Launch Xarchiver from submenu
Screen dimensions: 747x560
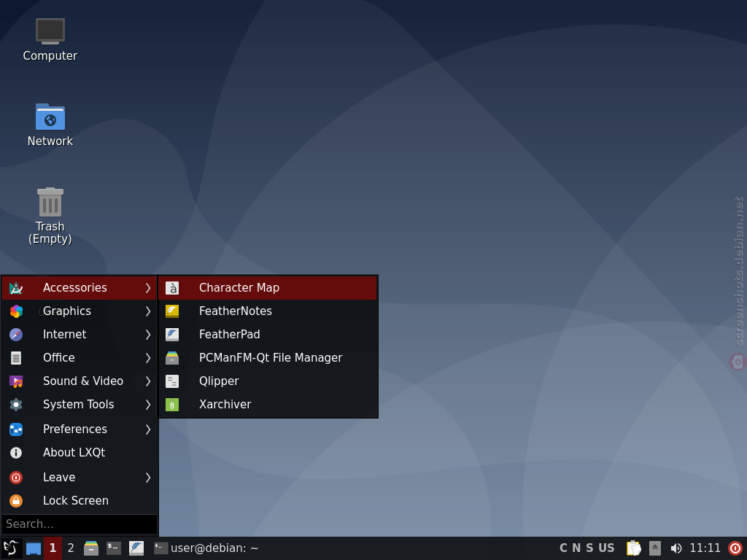(x=268, y=404)
